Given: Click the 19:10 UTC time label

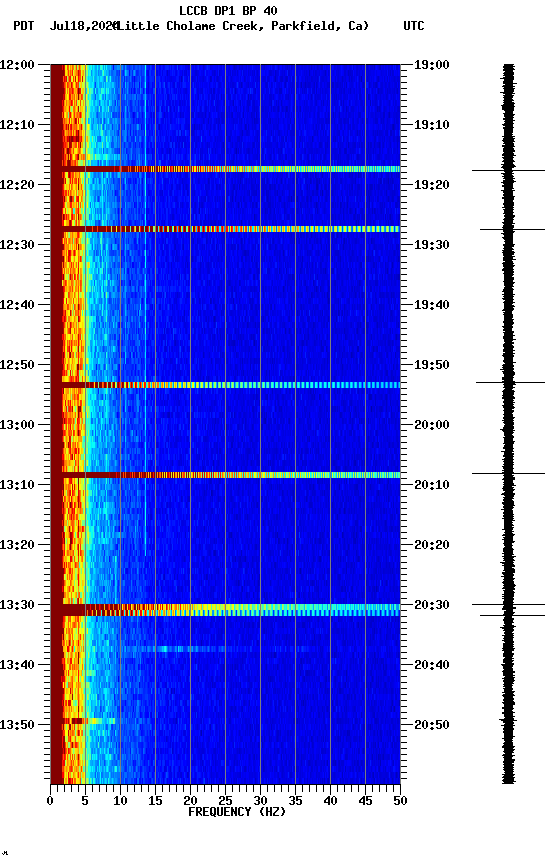Looking at the screenshot, I should (432, 125).
